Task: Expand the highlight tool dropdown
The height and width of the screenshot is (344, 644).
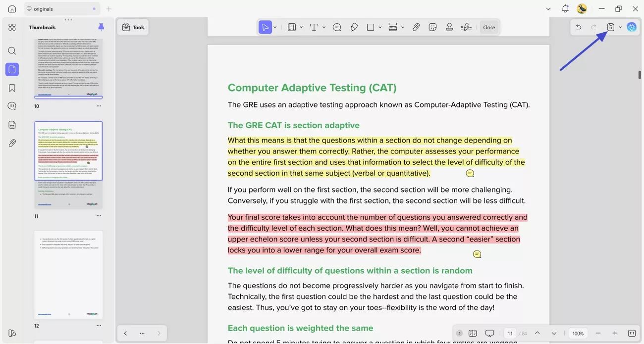Action: 301,27
